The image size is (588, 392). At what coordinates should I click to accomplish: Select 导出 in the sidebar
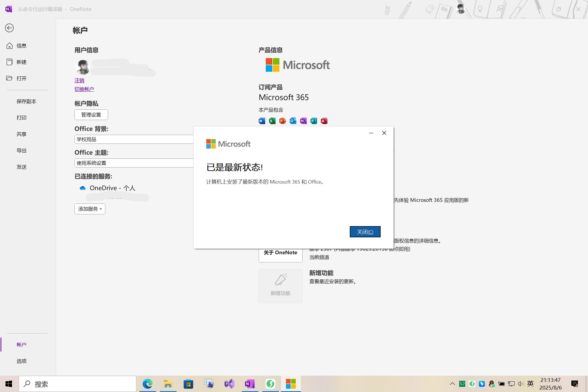tap(22, 150)
